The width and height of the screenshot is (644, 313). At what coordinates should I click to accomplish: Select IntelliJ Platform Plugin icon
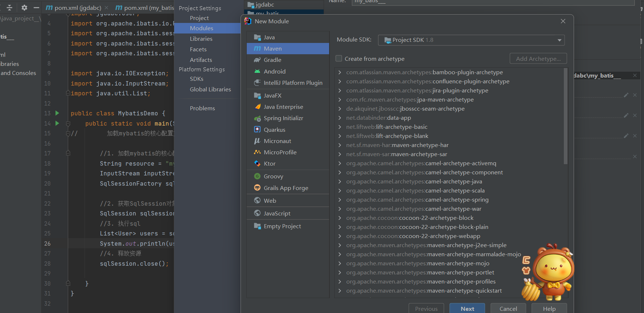click(257, 83)
